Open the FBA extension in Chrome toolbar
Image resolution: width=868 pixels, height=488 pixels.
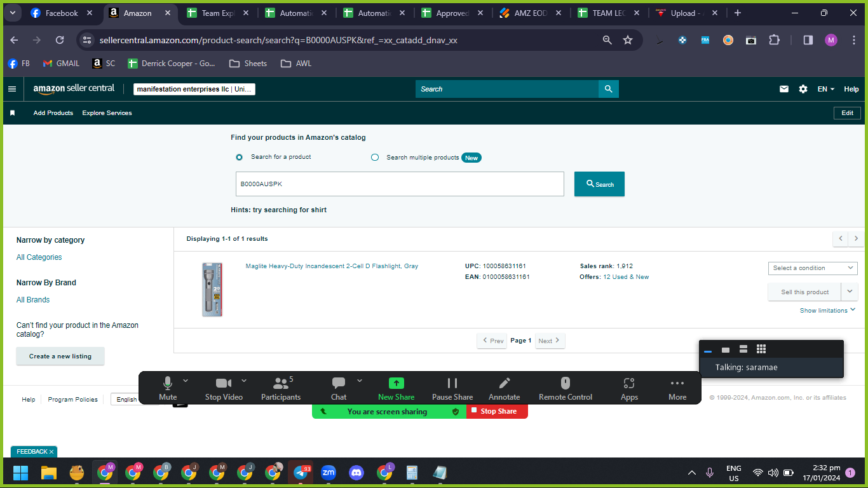pyautogui.click(x=705, y=40)
